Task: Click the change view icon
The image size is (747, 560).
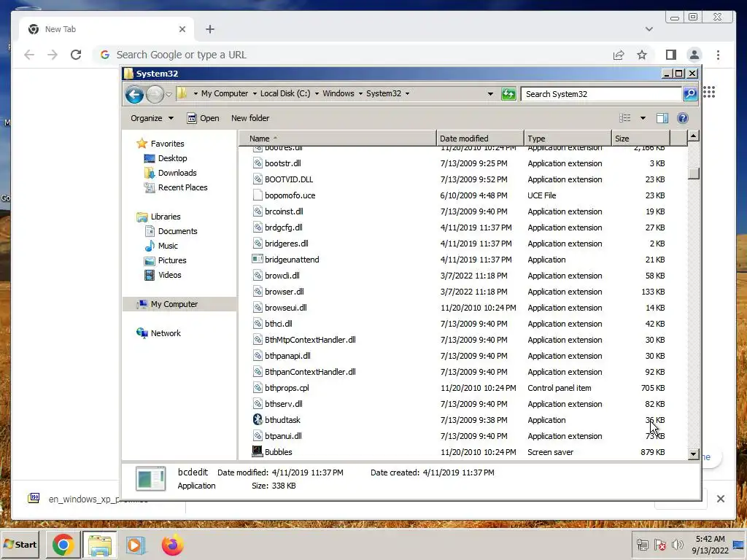Action: click(624, 118)
